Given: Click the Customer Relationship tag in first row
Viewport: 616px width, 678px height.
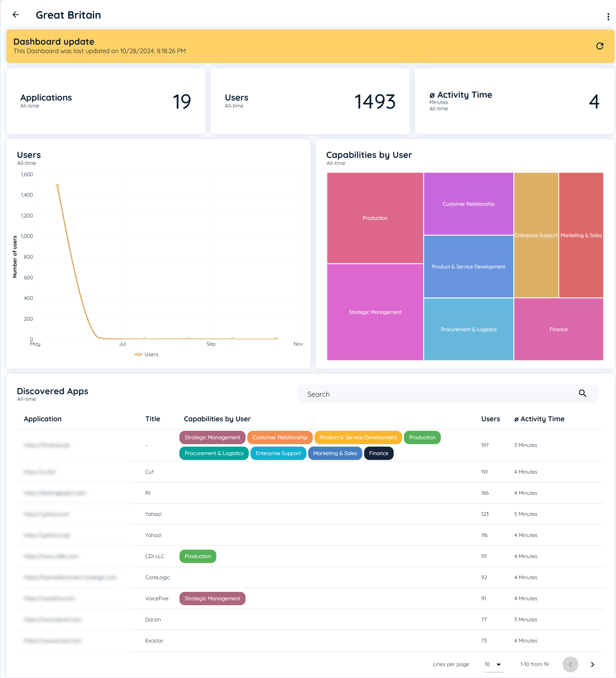Looking at the screenshot, I should pyautogui.click(x=280, y=437).
